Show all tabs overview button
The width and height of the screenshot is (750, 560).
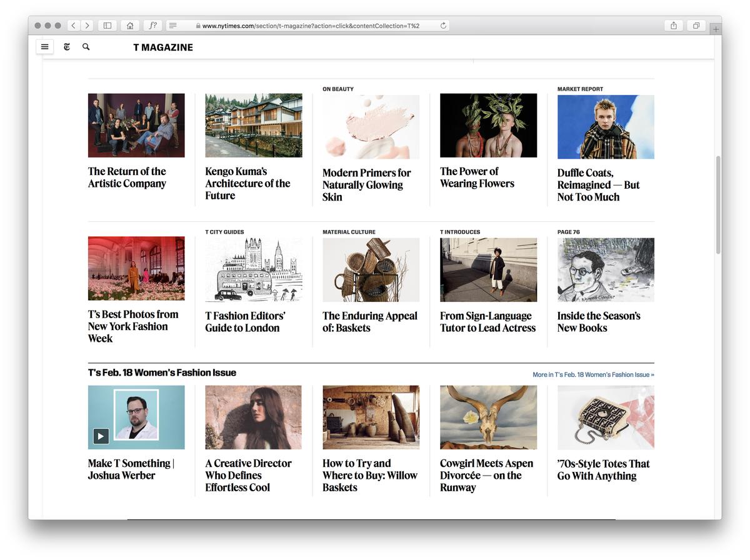click(x=696, y=26)
